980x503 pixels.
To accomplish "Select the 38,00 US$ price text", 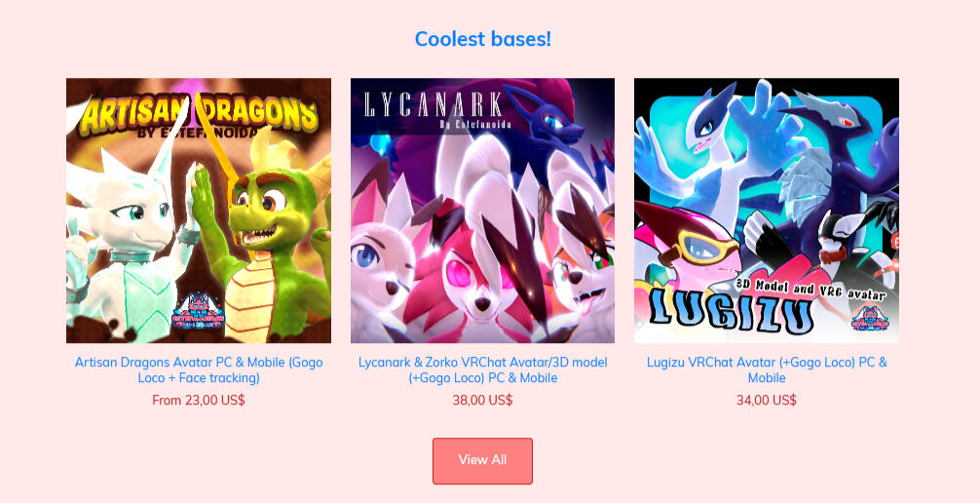I will click(482, 401).
